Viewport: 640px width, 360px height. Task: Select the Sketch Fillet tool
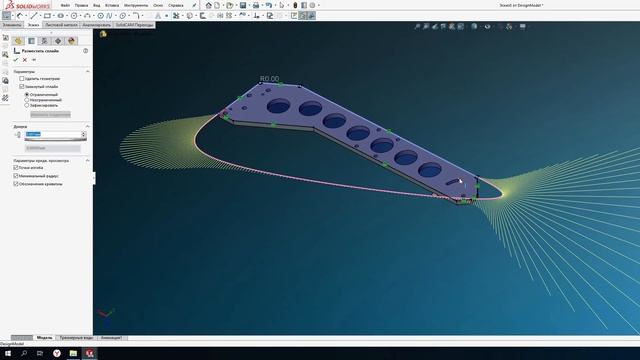[x=136, y=16]
